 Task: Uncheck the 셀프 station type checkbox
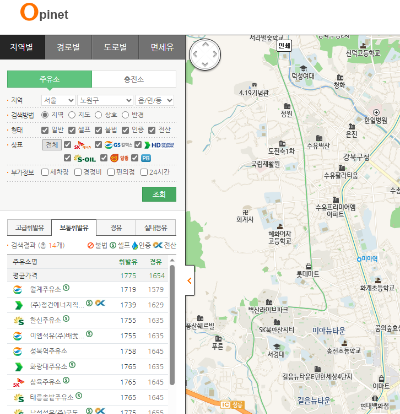[x=72, y=130]
